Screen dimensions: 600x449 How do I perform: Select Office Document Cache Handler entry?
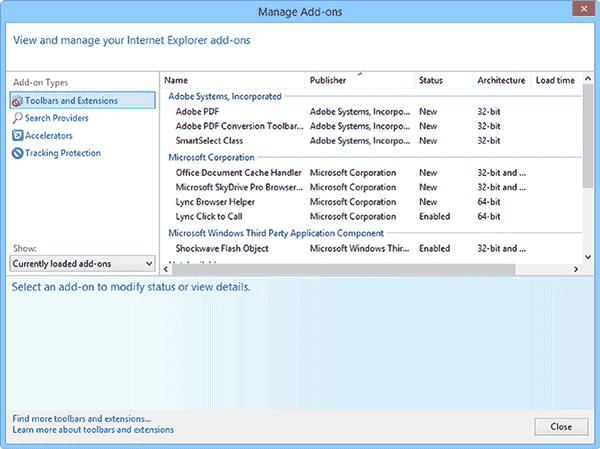pyautogui.click(x=238, y=173)
